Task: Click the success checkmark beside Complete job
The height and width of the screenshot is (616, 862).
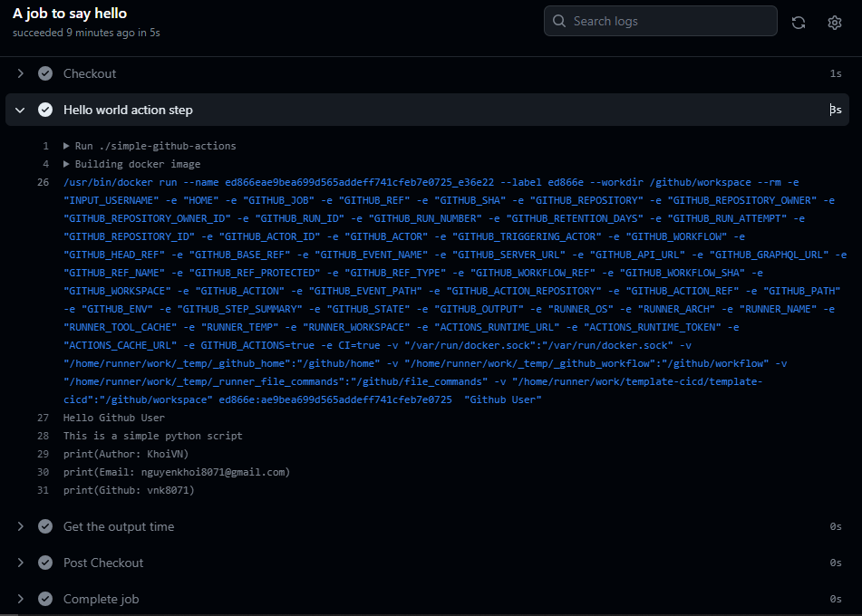Action: 44,599
